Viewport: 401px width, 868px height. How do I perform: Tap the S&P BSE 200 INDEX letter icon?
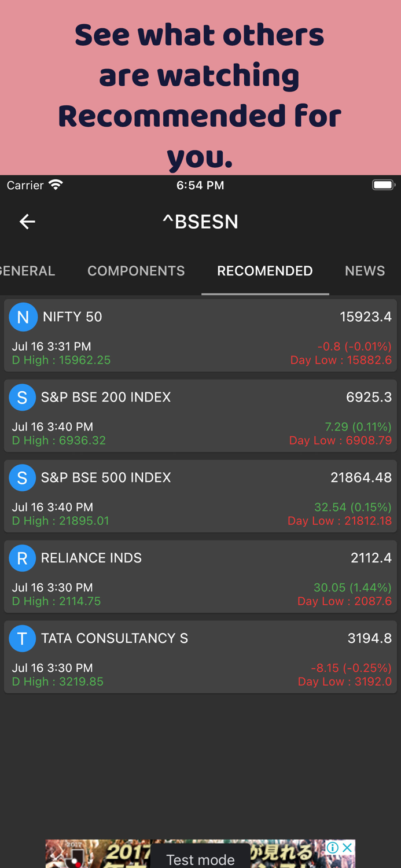(x=23, y=397)
